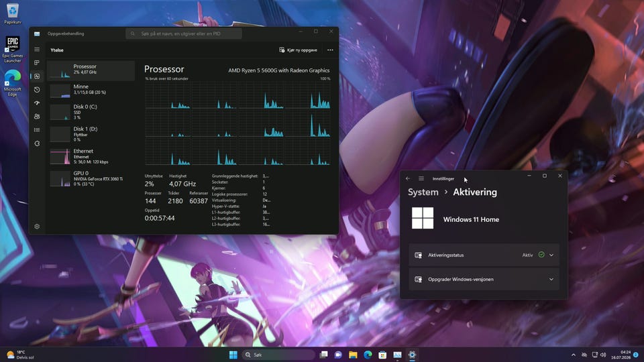Screen dimensions: 644x362
Task: Select Ethernet performance graph entry
Action: 91,156
